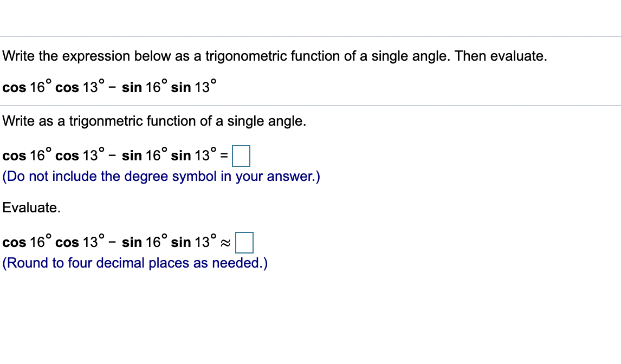Click the approximation symbol in the Evaluate section
This screenshot has height=364, width=621.
coord(227,243)
